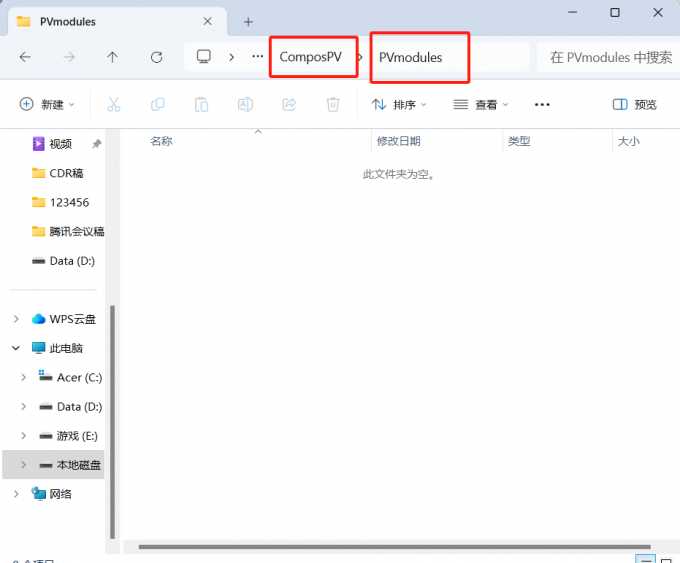The width and height of the screenshot is (680, 563).
Task: Open the 123456 folder
Action: 60,202
